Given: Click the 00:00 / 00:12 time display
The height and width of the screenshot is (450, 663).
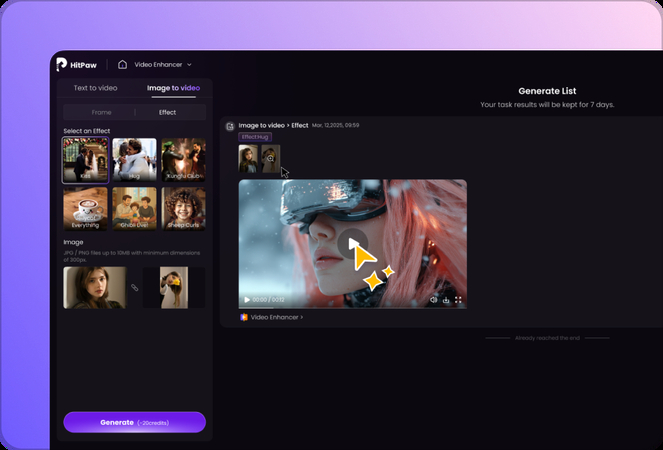Looking at the screenshot, I should pyautogui.click(x=268, y=300).
